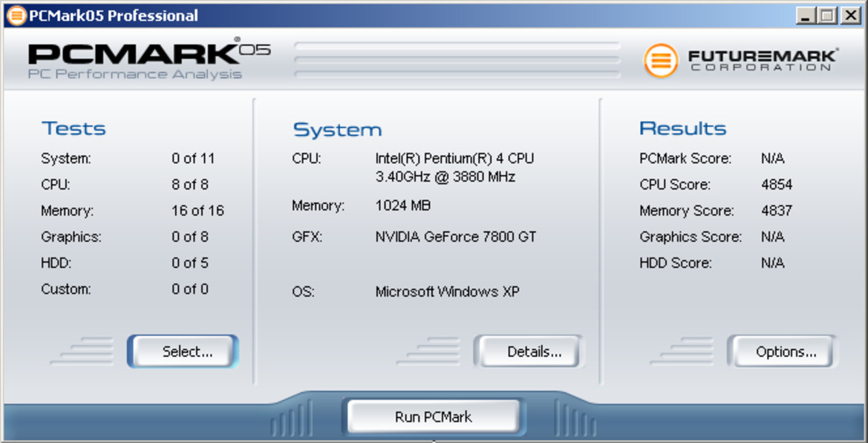
Task: Click the System section heading
Action: point(337,129)
